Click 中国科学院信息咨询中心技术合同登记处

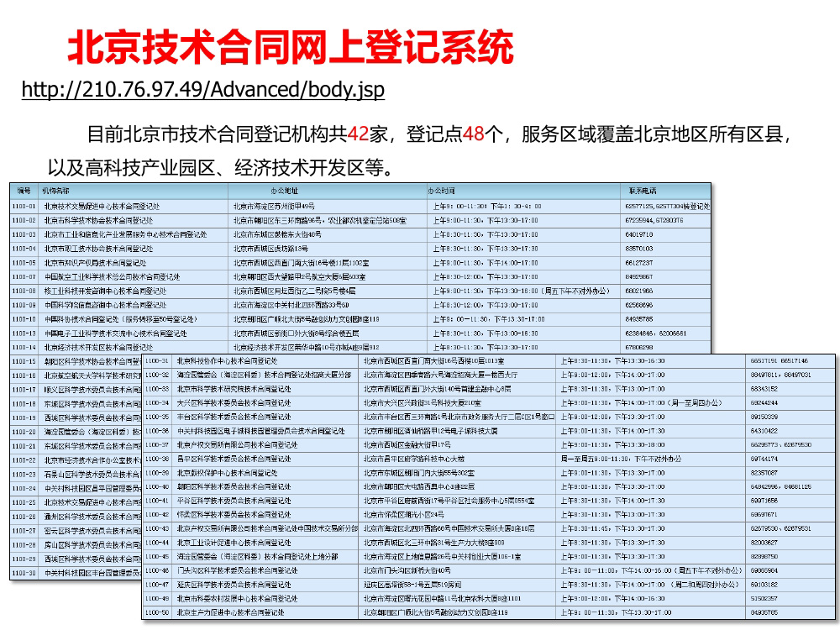(105, 305)
